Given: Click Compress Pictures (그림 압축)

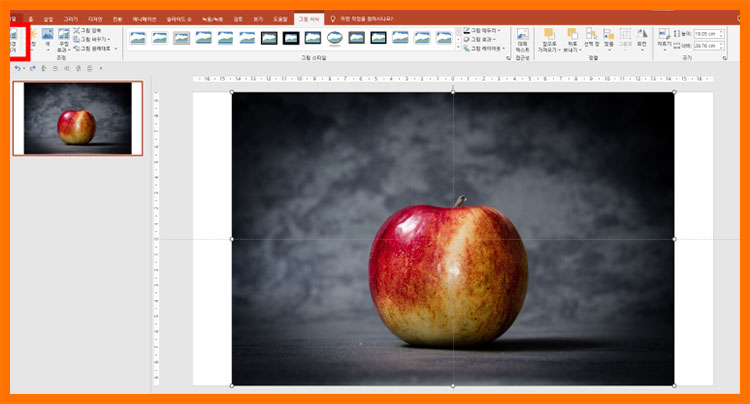Looking at the screenshot, I should click(x=87, y=31).
